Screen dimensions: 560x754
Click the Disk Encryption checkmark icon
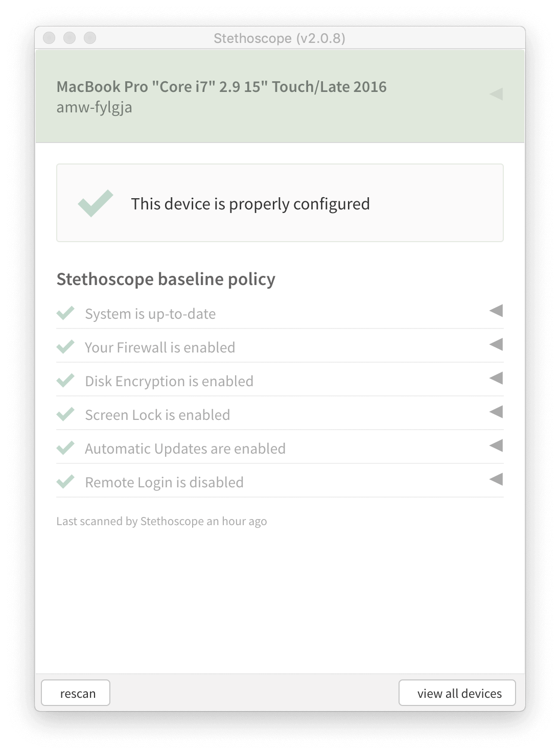click(x=65, y=381)
